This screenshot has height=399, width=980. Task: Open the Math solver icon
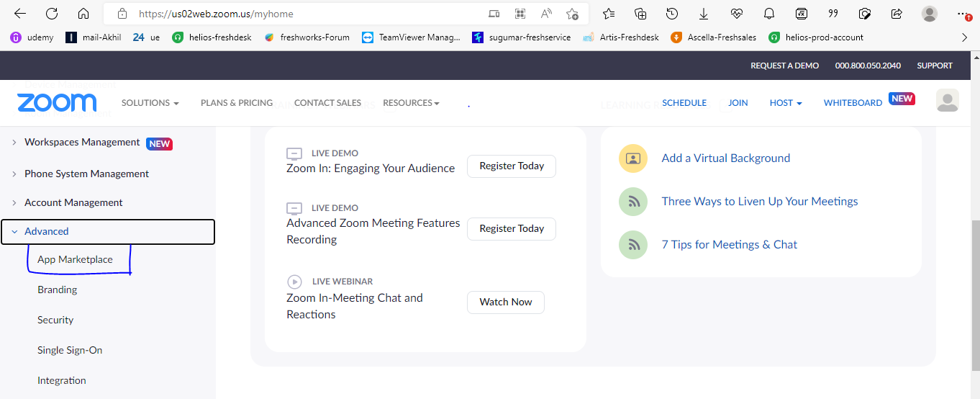[802, 14]
